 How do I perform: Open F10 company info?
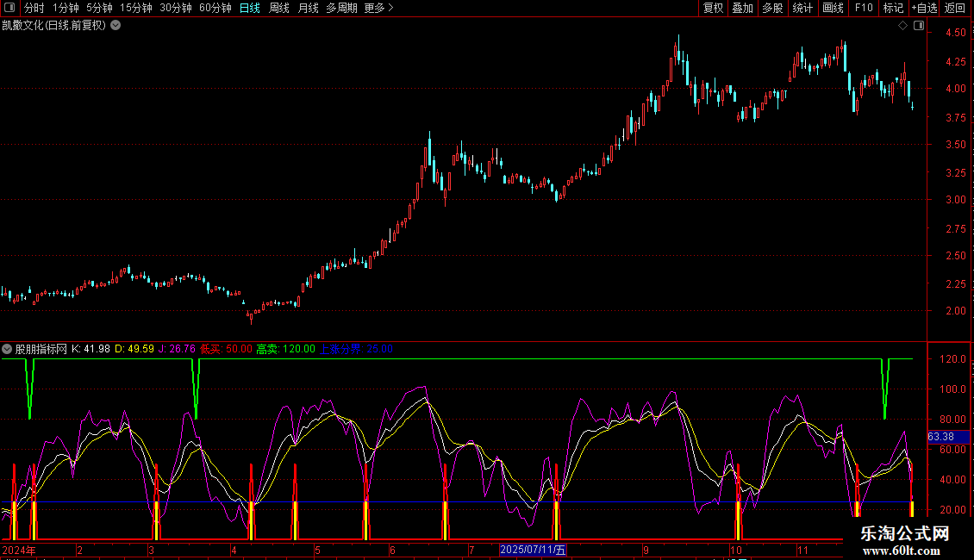point(864,8)
